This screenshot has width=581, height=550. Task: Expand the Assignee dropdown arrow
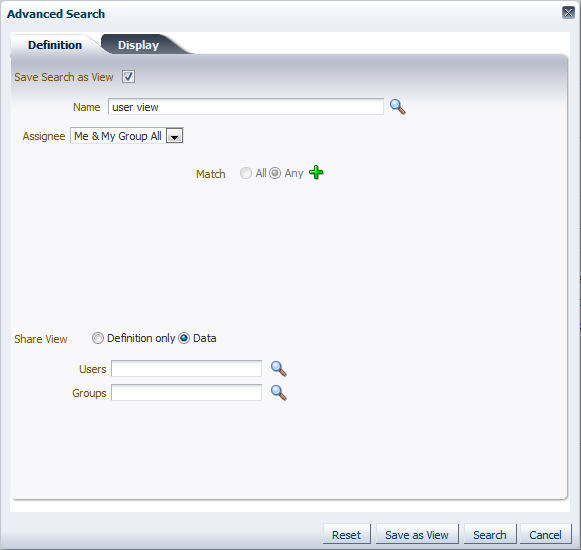point(175,136)
